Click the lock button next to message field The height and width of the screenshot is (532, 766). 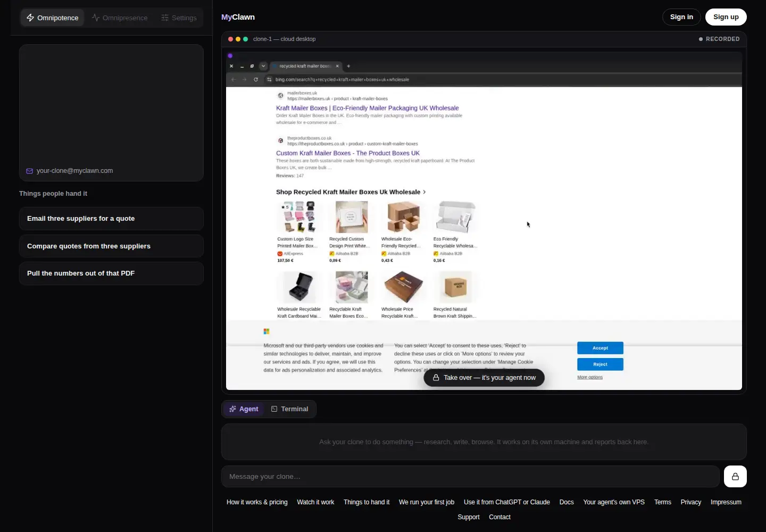point(735,477)
